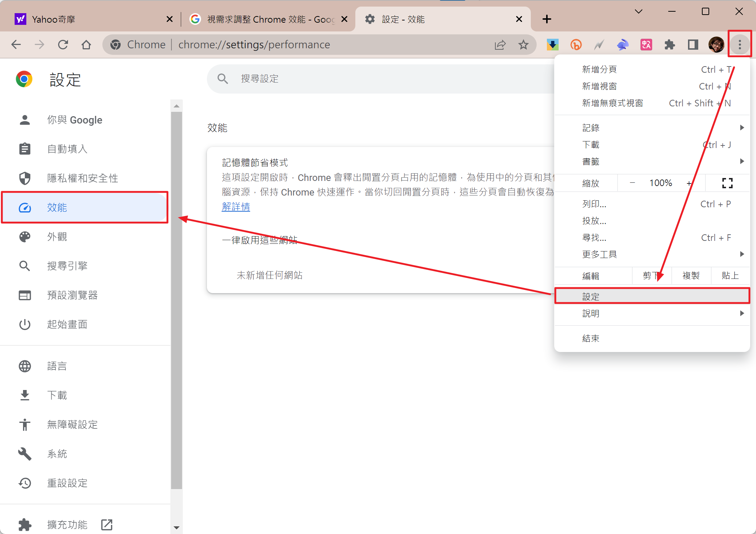
Task: Open the 瞭解詳情 link
Action: click(236, 207)
